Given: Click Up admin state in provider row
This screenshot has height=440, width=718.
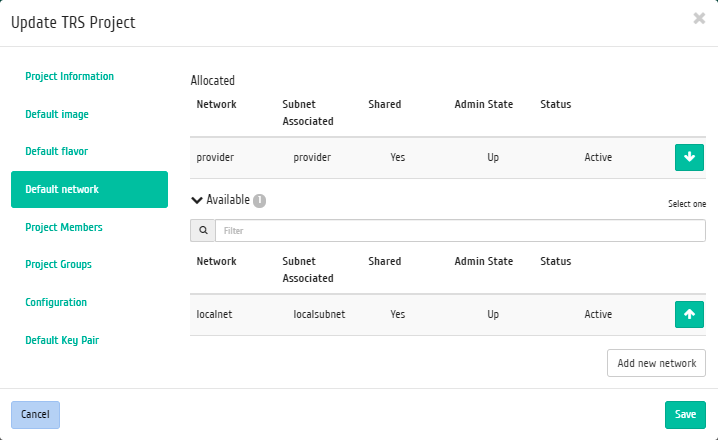Looking at the screenshot, I should pyautogui.click(x=493, y=158).
